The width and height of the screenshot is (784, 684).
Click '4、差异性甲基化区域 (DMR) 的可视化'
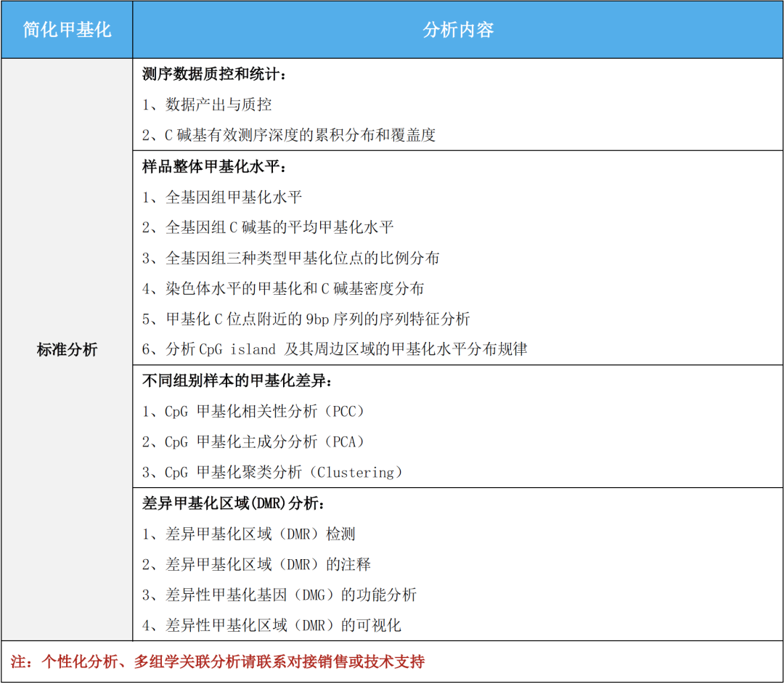click(272, 625)
